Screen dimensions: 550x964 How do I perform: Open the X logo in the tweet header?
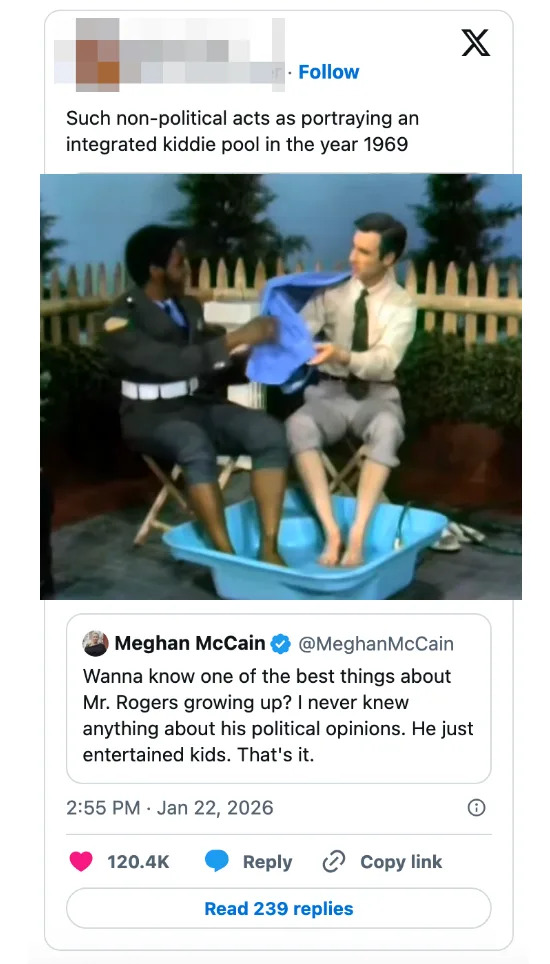click(476, 43)
